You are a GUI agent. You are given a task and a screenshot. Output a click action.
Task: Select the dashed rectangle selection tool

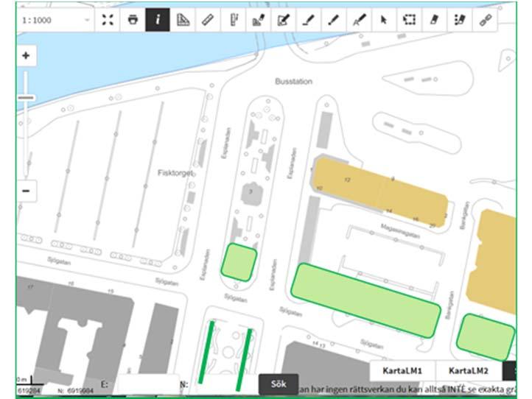409,20
